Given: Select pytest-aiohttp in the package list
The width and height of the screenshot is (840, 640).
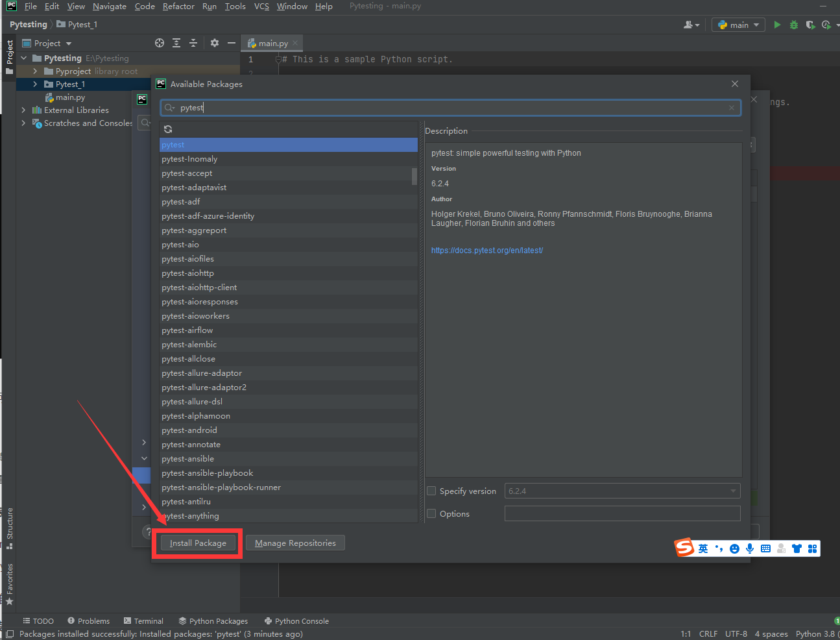Looking at the screenshot, I should [x=289, y=273].
